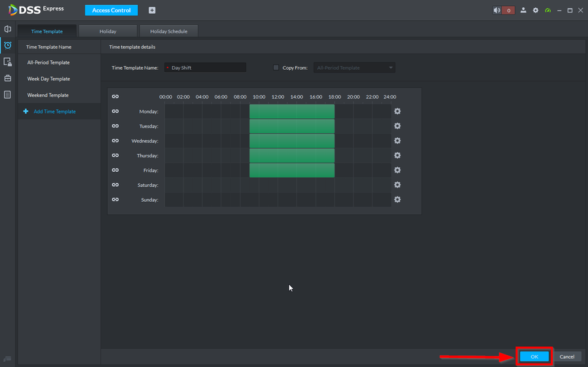Click the Time Template Name field
Screen dimensions: 588x367
(205, 67)
